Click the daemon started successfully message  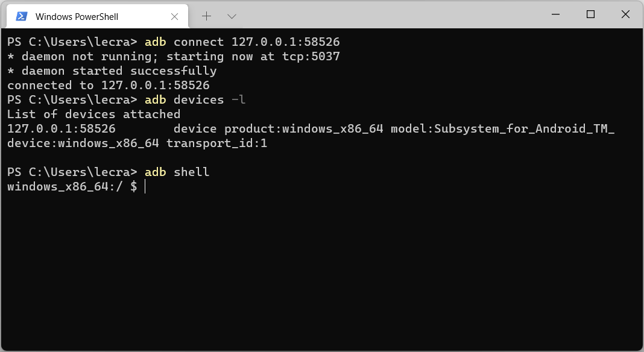point(112,71)
